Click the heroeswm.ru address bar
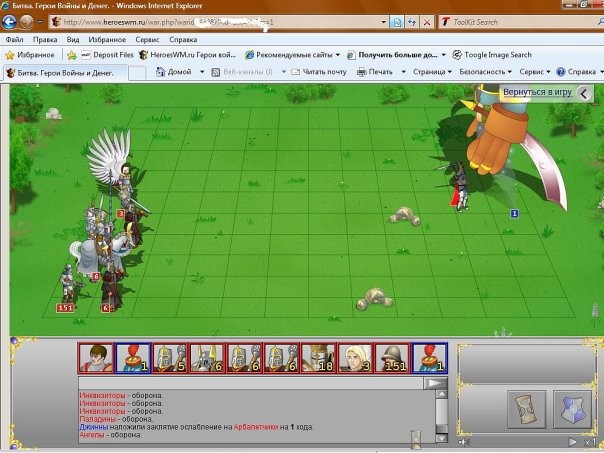The width and height of the screenshot is (604, 453). pos(218,22)
